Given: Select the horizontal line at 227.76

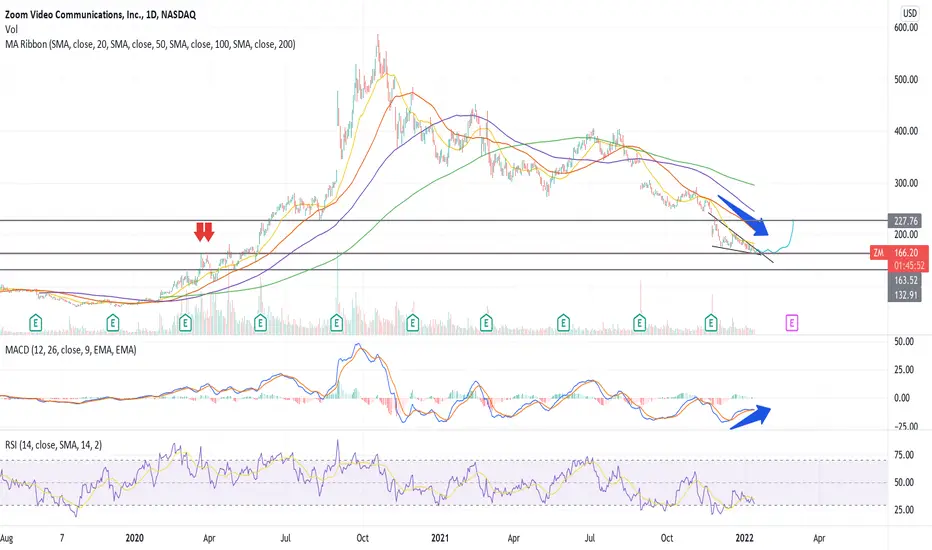Looking at the screenshot, I should 443,221.
